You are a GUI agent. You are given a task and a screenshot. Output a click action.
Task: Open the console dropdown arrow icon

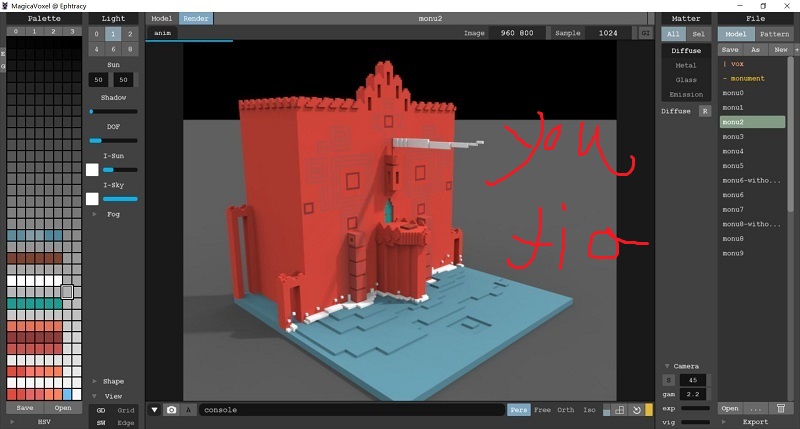tap(156, 410)
